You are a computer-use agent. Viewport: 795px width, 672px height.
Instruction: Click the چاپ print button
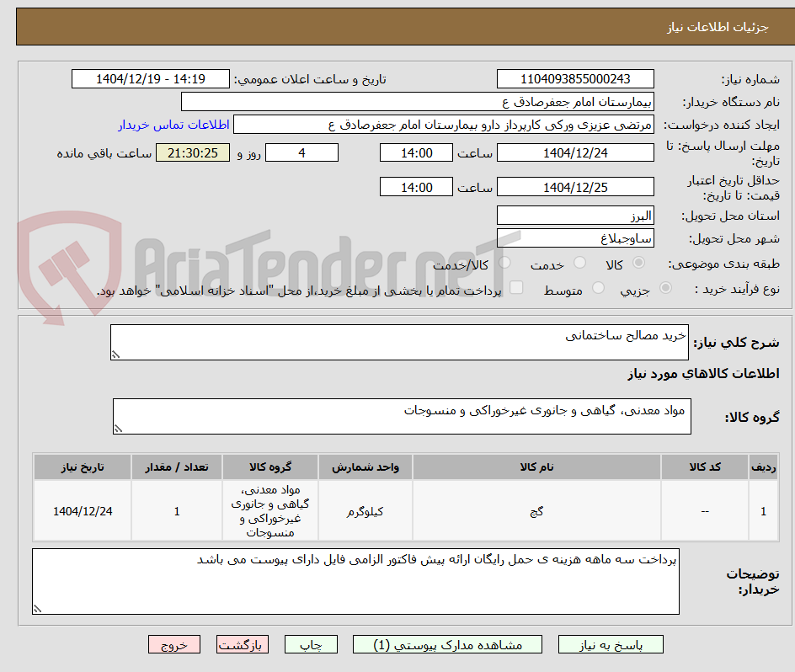tap(311, 644)
